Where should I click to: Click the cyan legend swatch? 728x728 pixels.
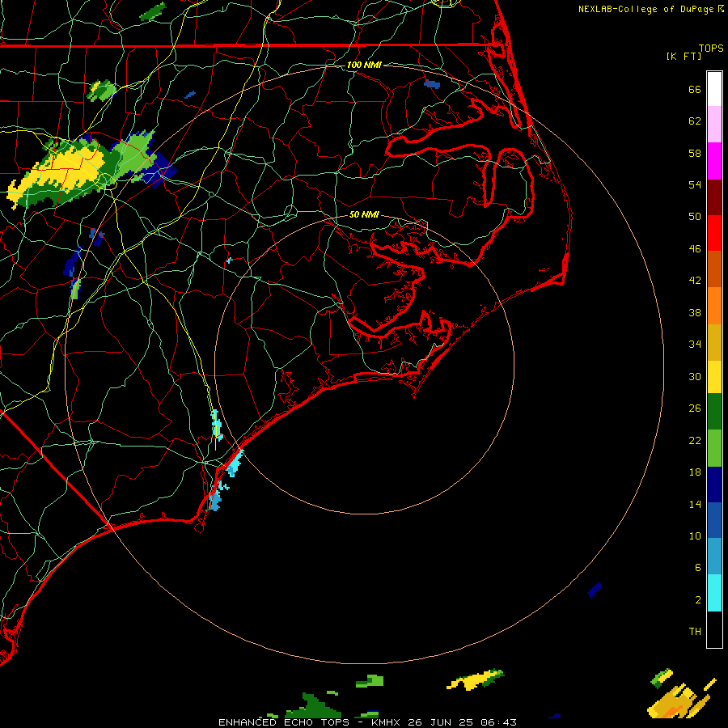coord(714,593)
